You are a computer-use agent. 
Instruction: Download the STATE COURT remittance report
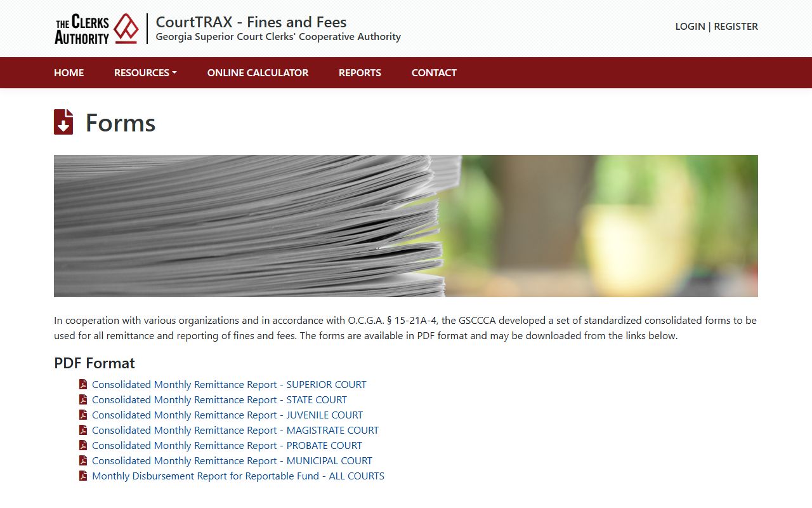[219, 399]
